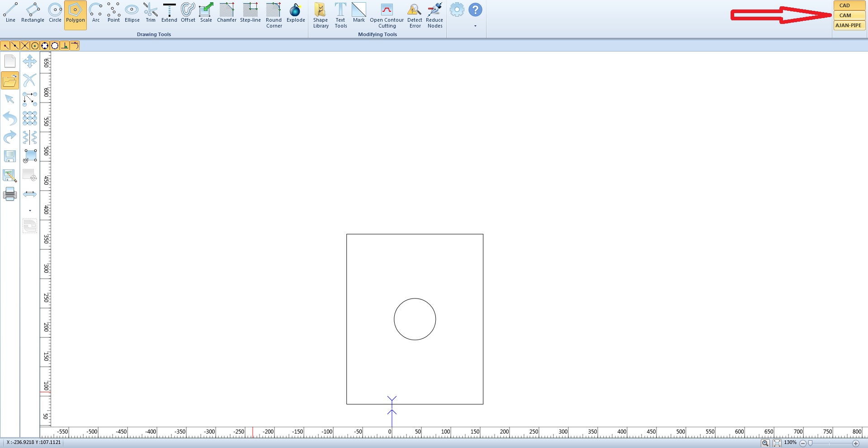Click the Explode bomb icon
868x448 pixels.
[x=296, y=13]
